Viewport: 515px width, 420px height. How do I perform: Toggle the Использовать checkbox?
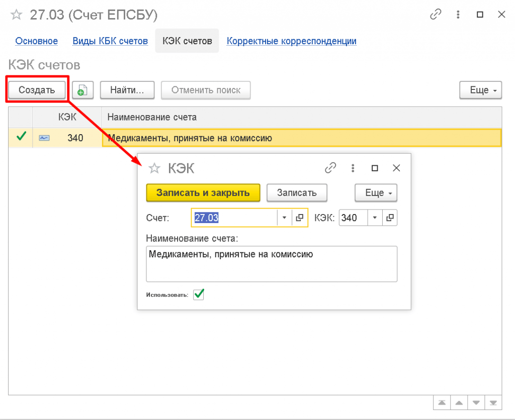pyautogui.click(x=199, y=294)
